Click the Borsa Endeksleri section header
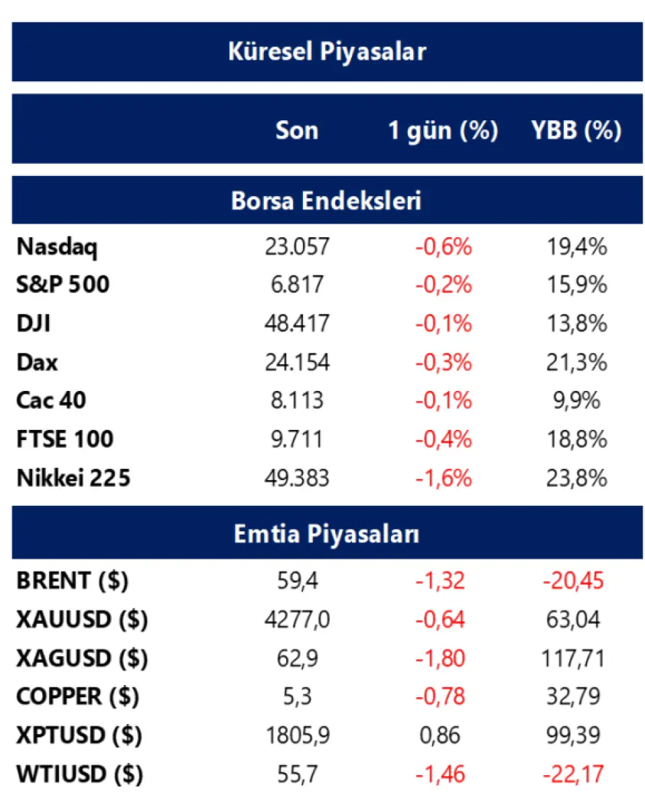Image resolution: width=645 pixels, height=812 pixels. tap(327, 201)
